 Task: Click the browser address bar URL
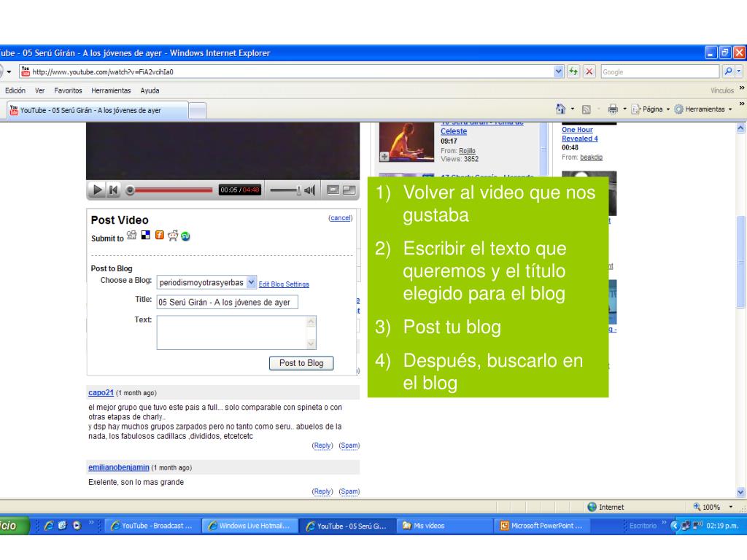[103, 72]
